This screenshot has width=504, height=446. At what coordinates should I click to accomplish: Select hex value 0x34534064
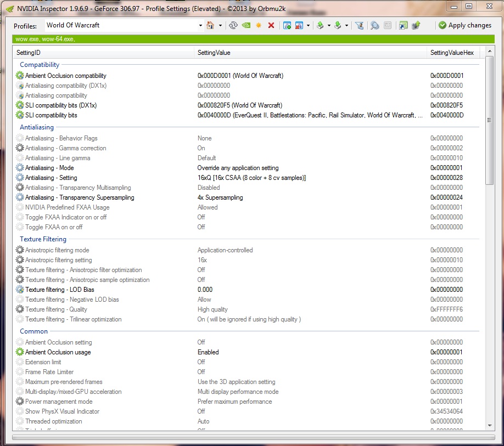446,411
